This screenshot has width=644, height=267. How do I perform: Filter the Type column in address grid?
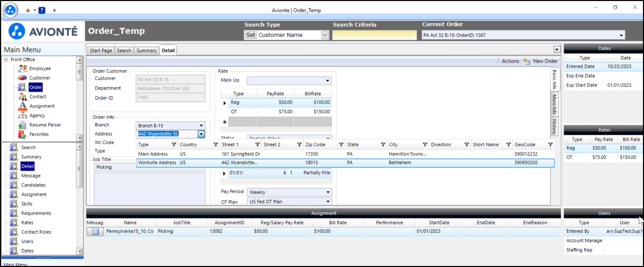[174, 144]
